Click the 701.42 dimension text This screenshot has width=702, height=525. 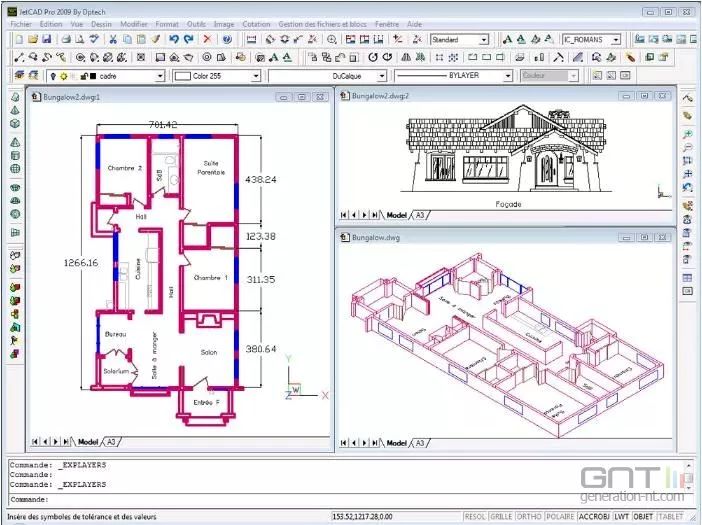pyautogui.click(x=163, y=124)
